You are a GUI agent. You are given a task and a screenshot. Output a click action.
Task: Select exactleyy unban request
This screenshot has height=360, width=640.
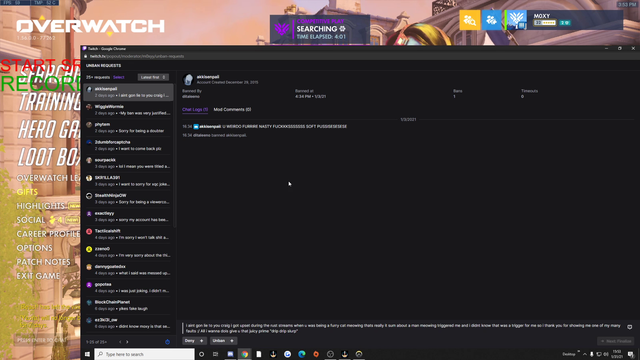pyautogui.click(x=128, y=216)
